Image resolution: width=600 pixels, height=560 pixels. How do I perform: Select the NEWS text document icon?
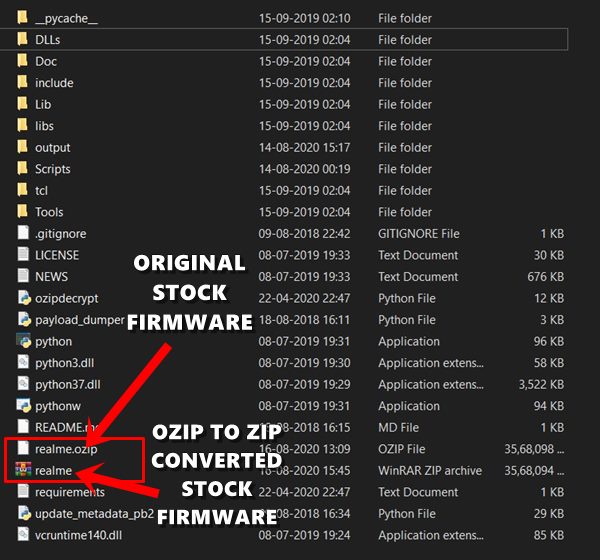(x=23, y=276)
